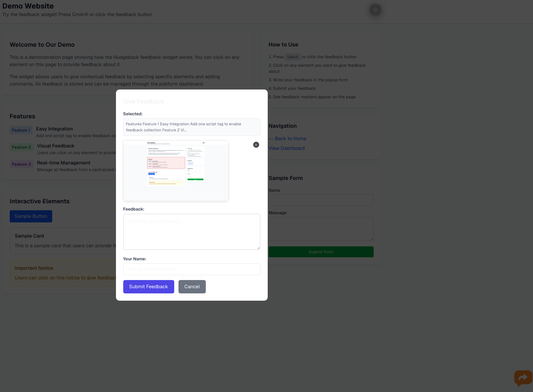Click the Describe your feedback textarea
This screenshot has width=533, height=392.
tap(192, 231)
